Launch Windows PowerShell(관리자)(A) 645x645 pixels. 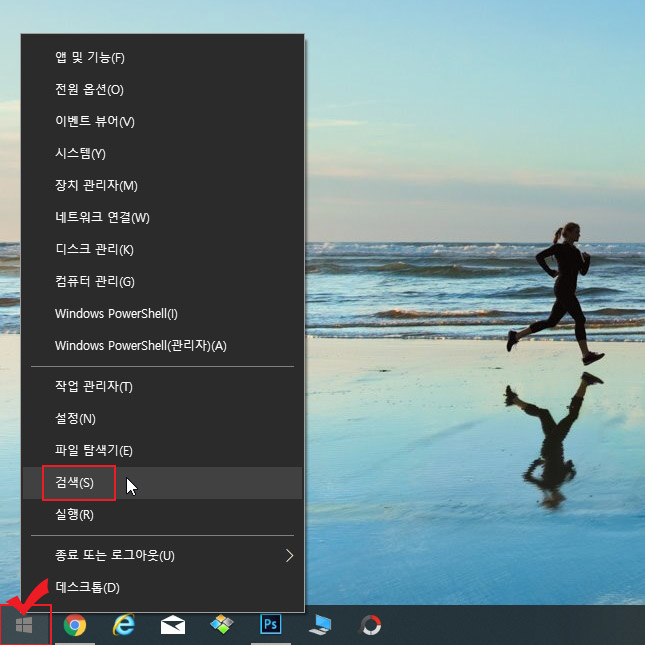click(x=162, y=346)
